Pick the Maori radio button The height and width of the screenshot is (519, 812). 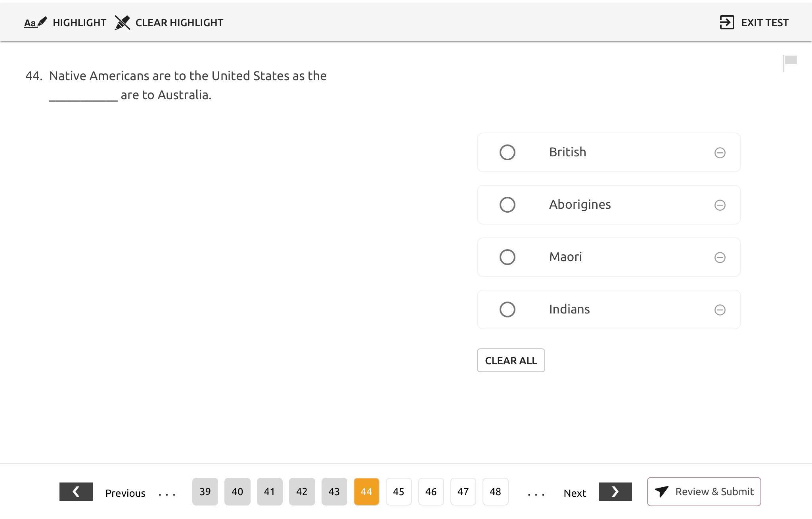tap(507, 257)
